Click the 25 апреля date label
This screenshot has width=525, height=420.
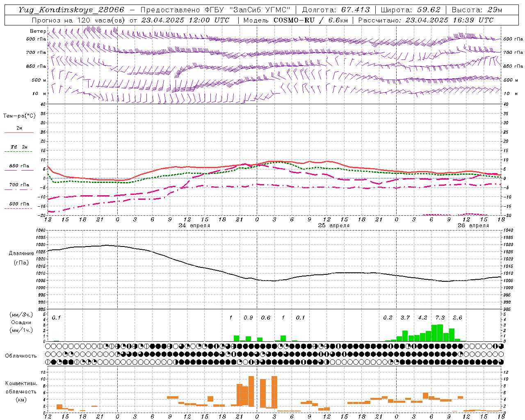point(334,226)
